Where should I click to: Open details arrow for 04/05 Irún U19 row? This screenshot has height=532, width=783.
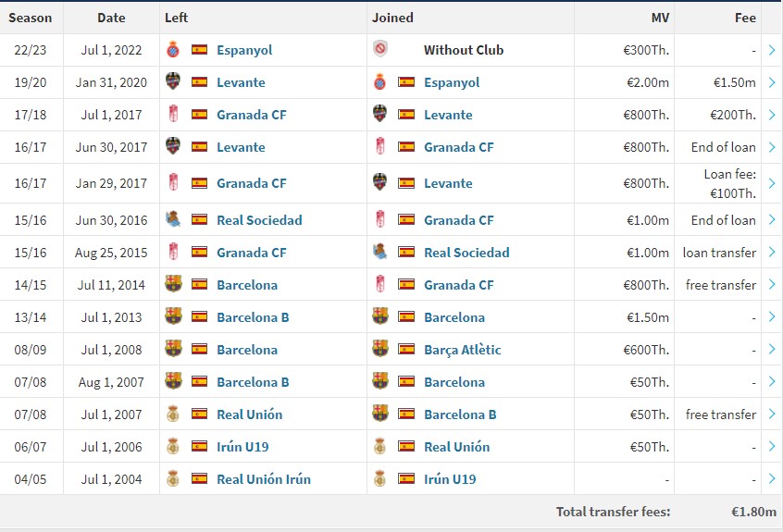coord(772,479)
